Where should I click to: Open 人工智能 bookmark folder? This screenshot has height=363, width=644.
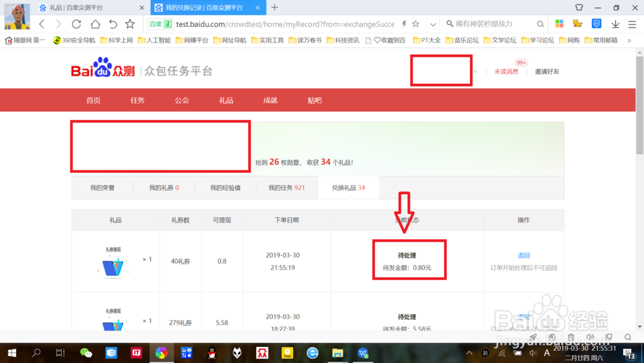point(154,40)
